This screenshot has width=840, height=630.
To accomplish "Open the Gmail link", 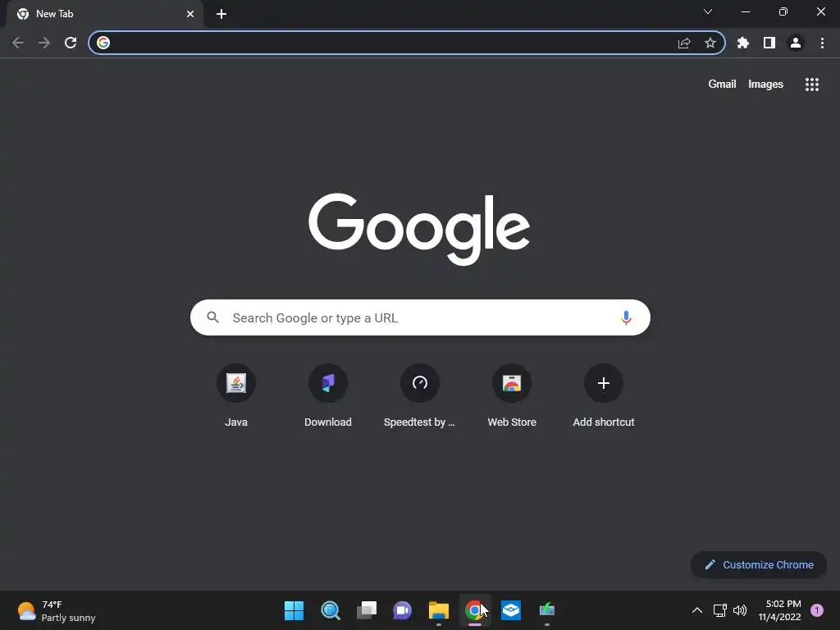I will [722, 84].
